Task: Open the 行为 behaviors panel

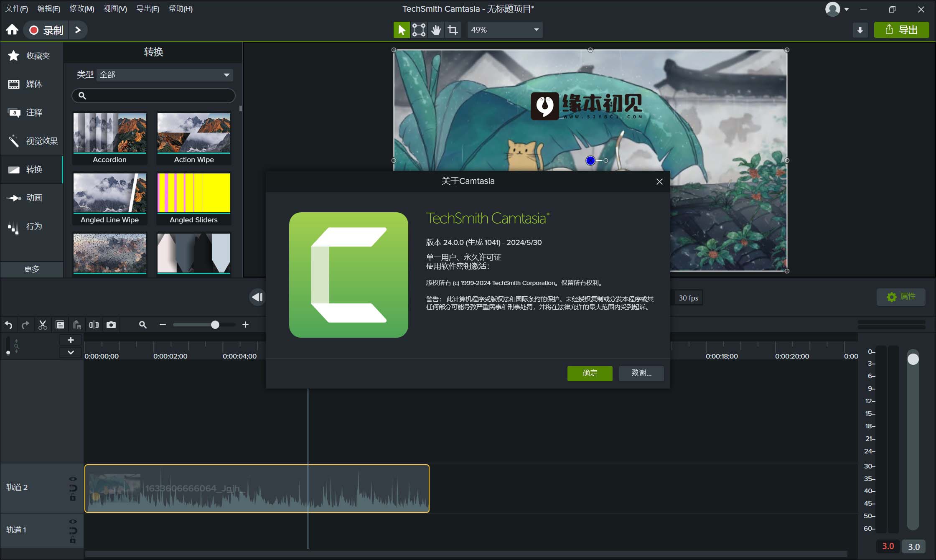Action: [x=32, y=226]
